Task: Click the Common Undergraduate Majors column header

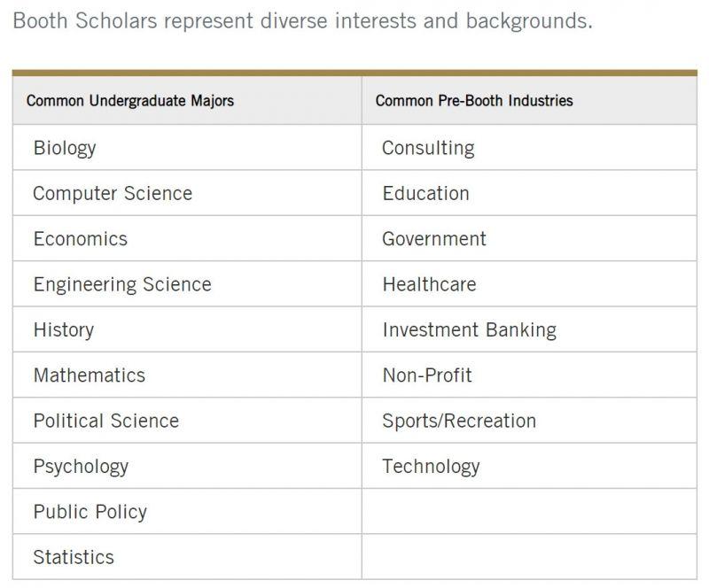Action: point(129,101)
